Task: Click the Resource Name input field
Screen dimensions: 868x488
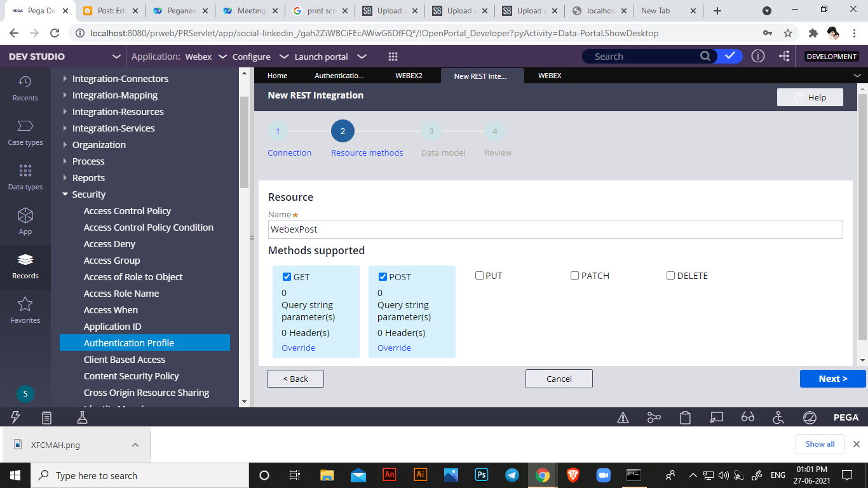Action: tap(555, 229)
